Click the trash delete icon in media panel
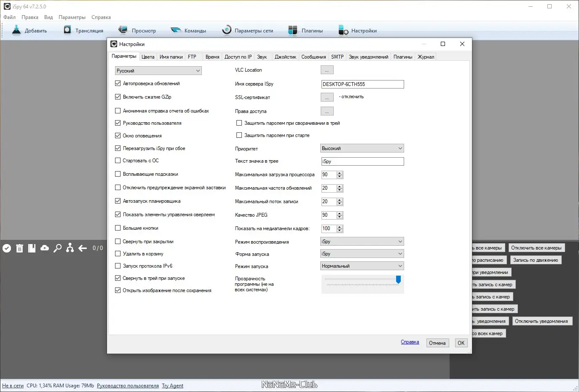Viewport: 579px width, 392px height. coord(19,248)
